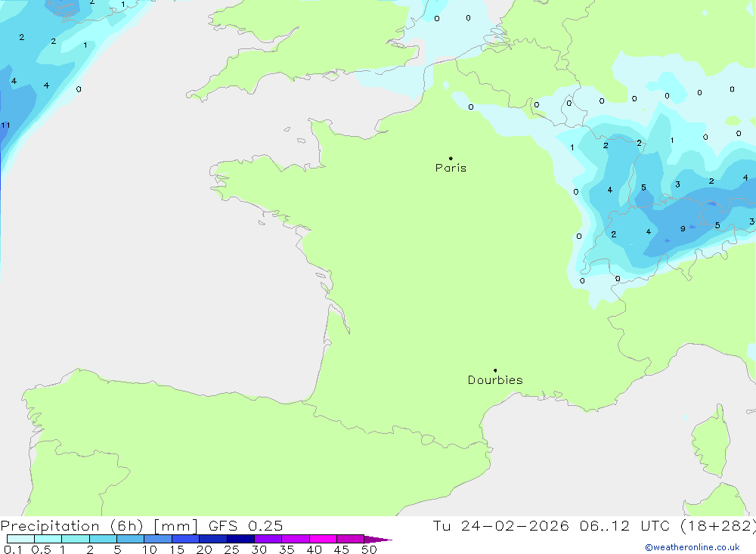Click the 20–25 mm legend swatch
The width and height of the screenshot is (756, 554).
pos(213,539)
